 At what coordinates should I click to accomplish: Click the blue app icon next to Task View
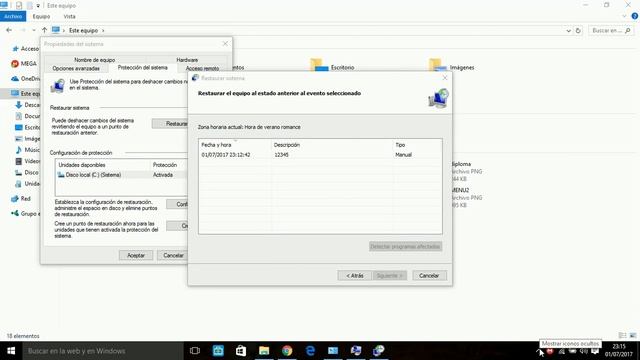pyautogui.click(x=218, y=351)
